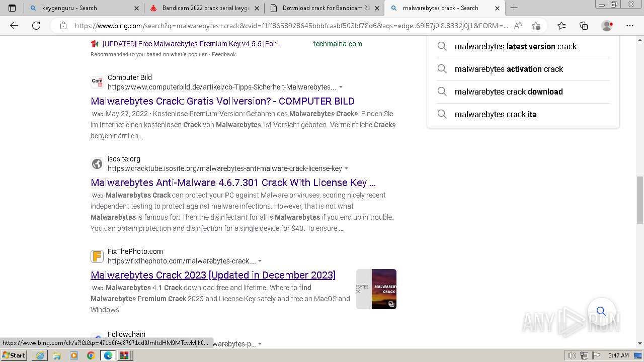The width and height of the screenshot is (644, 362).
Task: Open the Favorites list icon
Action: click(x=561, y=26)
